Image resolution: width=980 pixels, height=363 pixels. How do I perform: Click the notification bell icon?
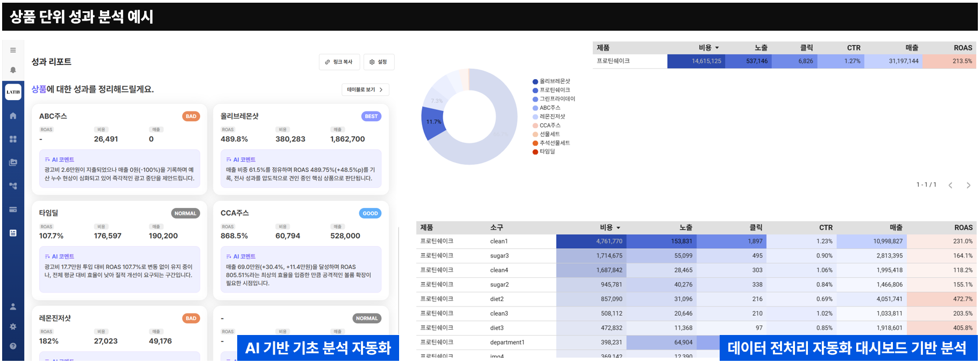coord(13,70)
